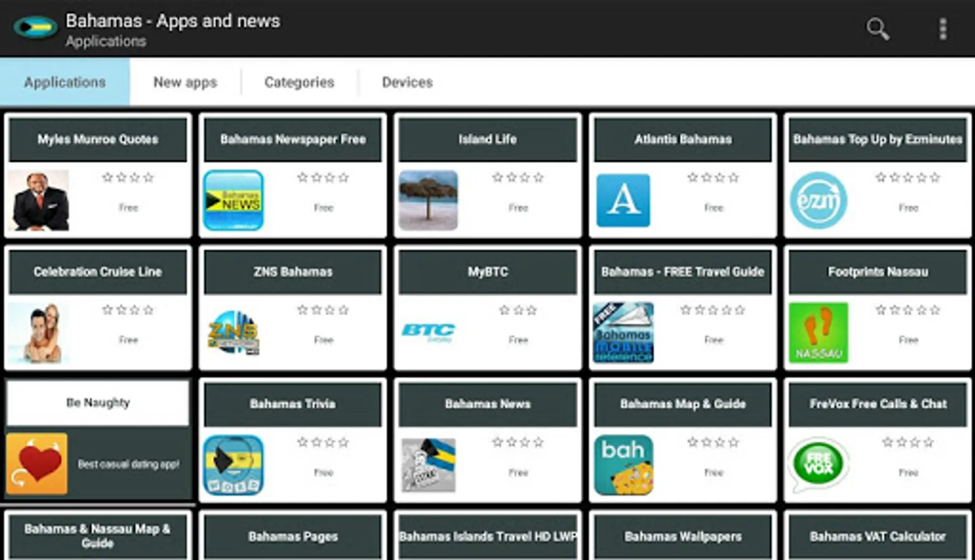975x560 pixels.
Task: Click the Bahamas Trivia title
Action: (292, 404)
